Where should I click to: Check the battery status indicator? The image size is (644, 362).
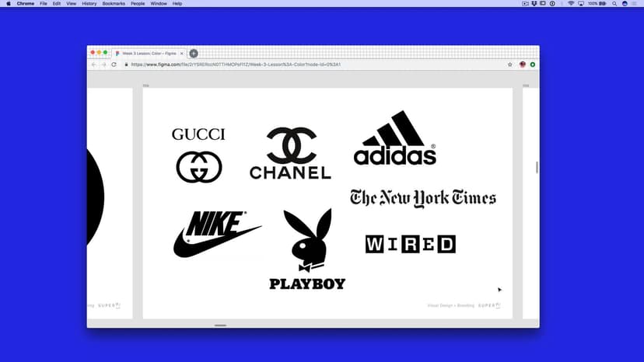point(597,3)
